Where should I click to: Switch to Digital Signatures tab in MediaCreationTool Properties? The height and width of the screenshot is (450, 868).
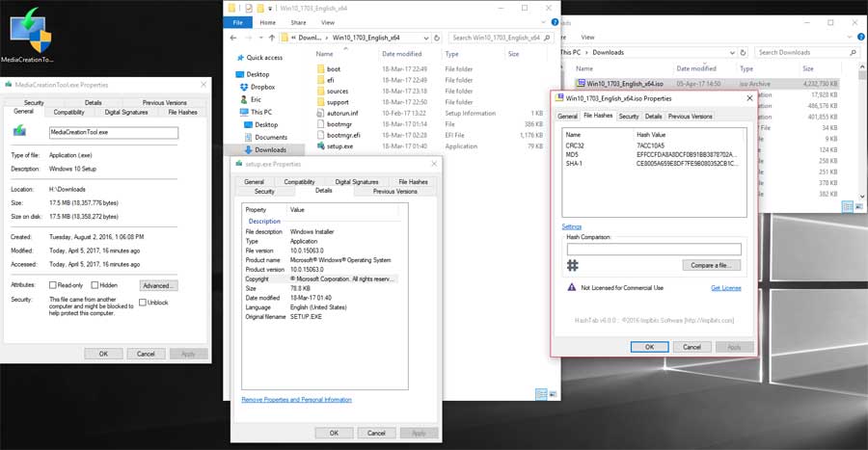[x=126, y=112]
